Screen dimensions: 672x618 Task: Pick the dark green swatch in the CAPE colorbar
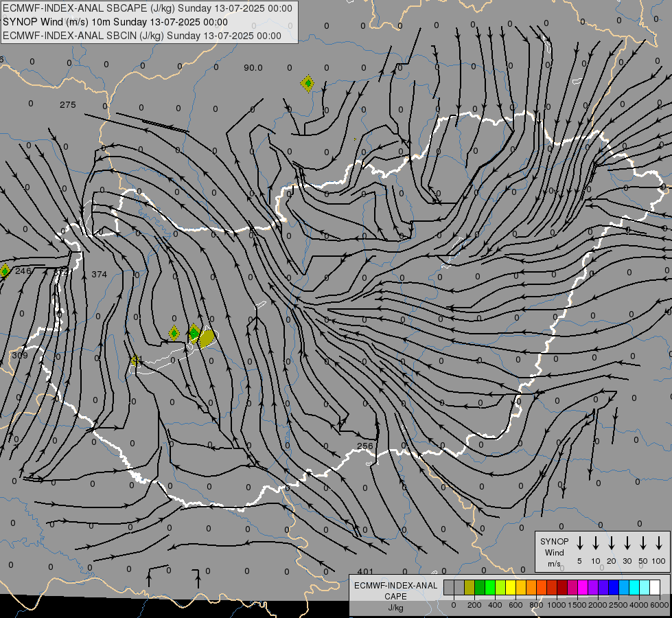coord(480,587)
